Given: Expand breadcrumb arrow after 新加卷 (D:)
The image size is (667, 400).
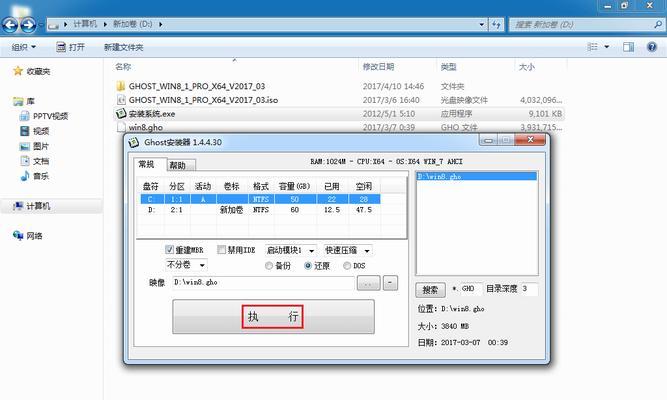Looking at the screenshot, I should point(160,24).
